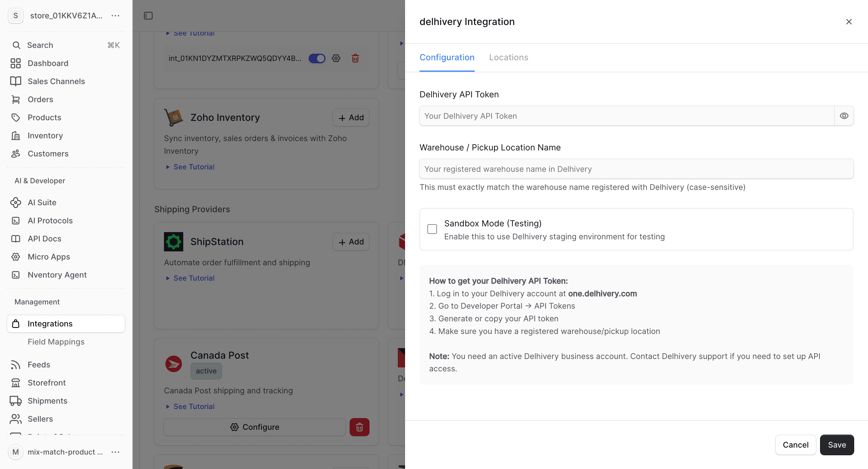Enable Sandbox Mode checkbox
868x469 pixels.
point(432,229)
